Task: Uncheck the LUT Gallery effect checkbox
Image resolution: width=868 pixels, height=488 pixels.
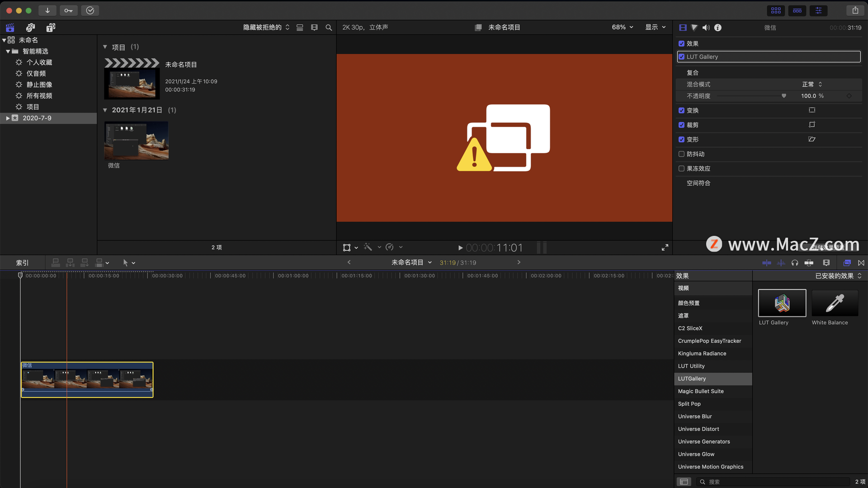Action: 682,57
